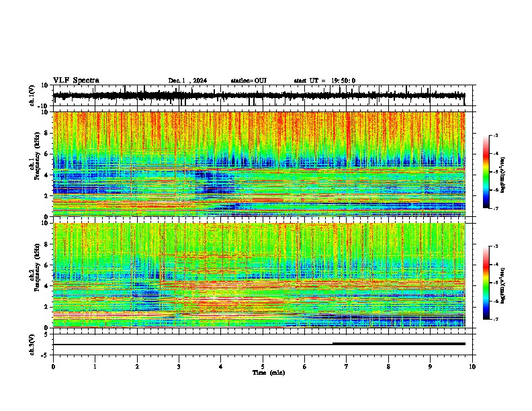Click the ch.1(V) waveform axis label

click(32, 95)
